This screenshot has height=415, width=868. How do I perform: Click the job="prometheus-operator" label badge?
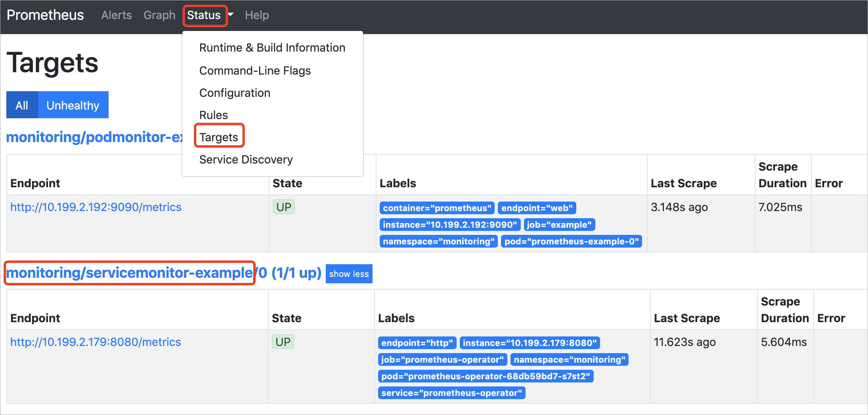[442, 359]
